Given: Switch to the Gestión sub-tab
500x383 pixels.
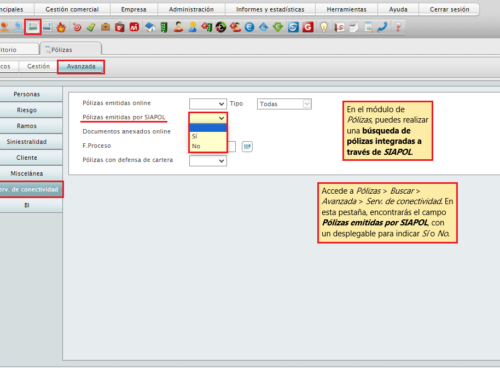Looking at the screenshot, I should click(x=38, y=66).
